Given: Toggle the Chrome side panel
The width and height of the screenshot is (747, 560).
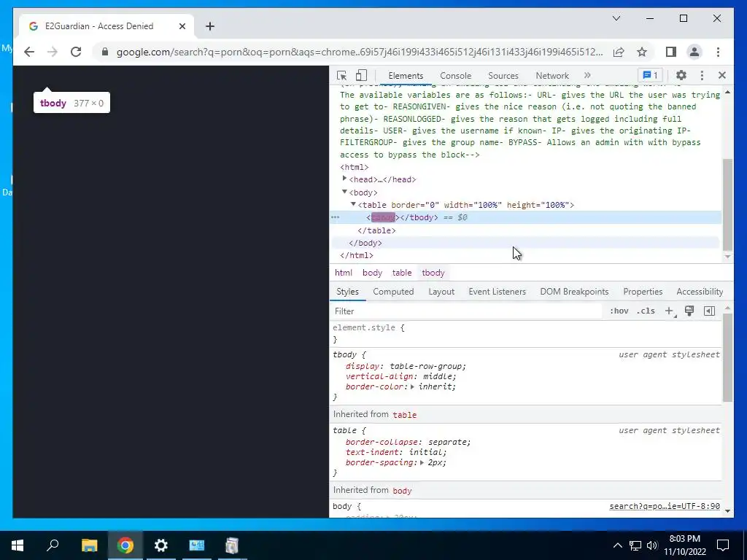Looking at the screenshot, I should tap(671, 52).
